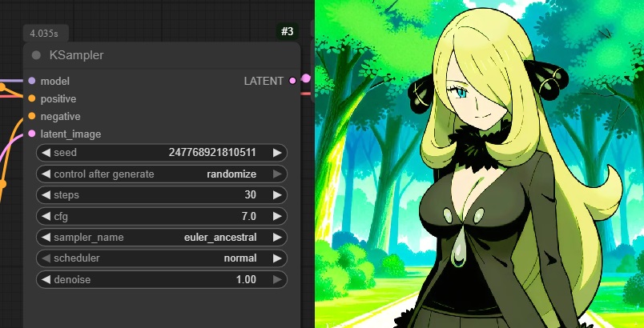Screen dimensions: 644x328
Task: Increase denoise with right arrow
Action: click(277, 280)
